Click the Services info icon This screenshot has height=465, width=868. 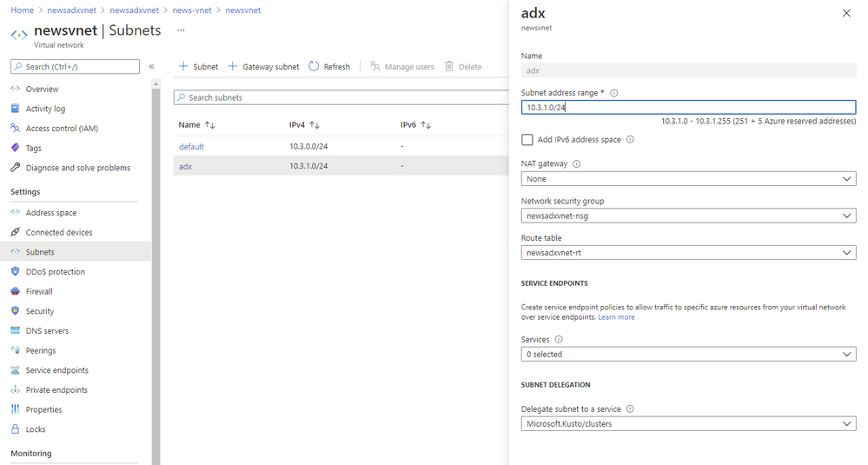coord(559,339)
